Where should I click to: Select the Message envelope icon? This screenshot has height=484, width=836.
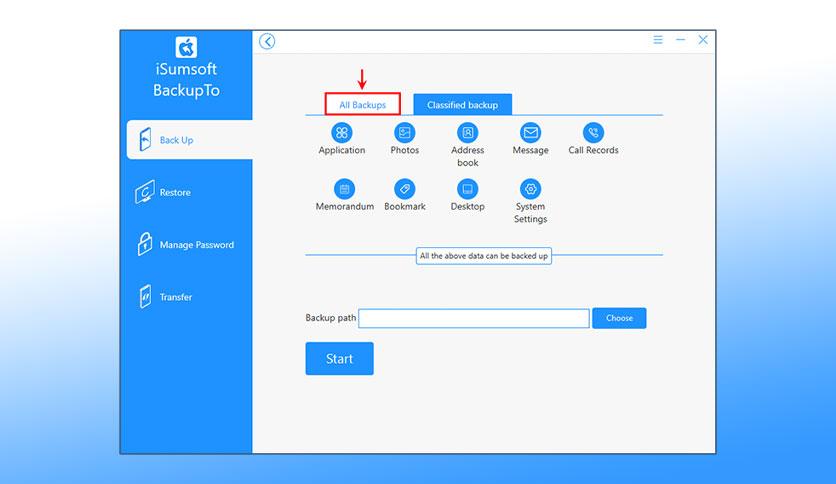(530, 133)
